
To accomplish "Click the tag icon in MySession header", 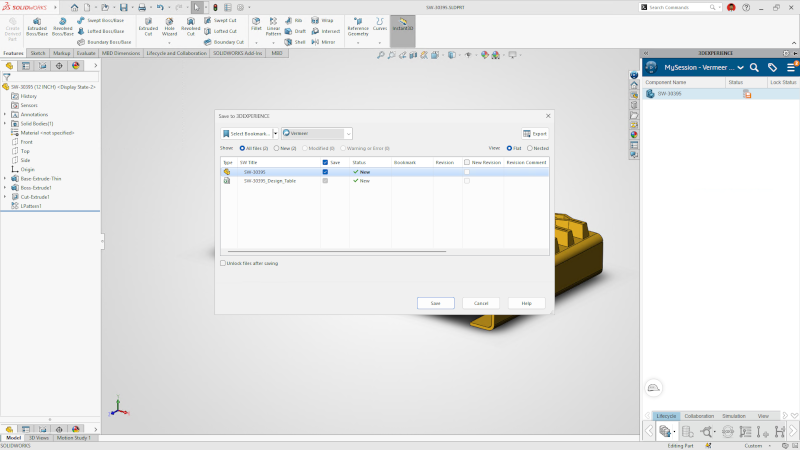I will (772, 67).
